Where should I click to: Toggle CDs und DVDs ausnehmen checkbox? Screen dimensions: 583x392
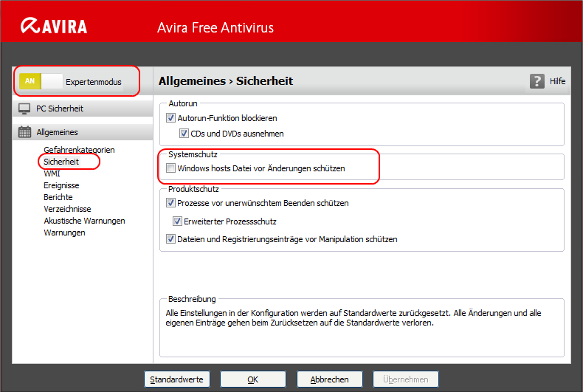184,134
